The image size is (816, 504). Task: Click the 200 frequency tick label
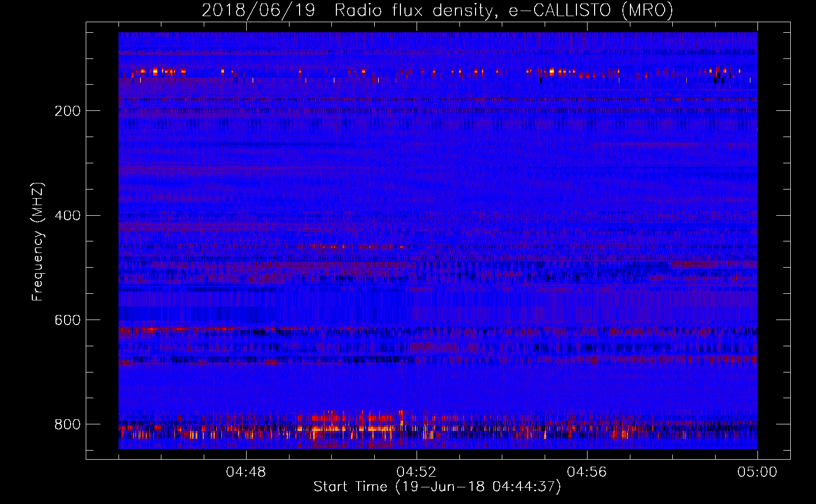coord(68,111)
